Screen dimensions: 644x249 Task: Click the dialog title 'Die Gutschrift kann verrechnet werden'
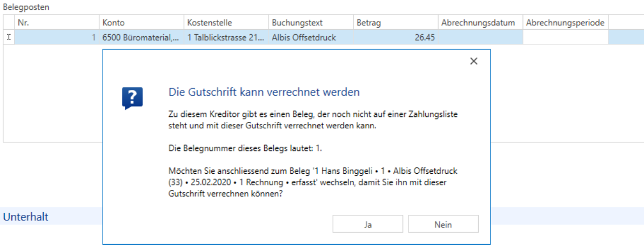pos(264,92)
